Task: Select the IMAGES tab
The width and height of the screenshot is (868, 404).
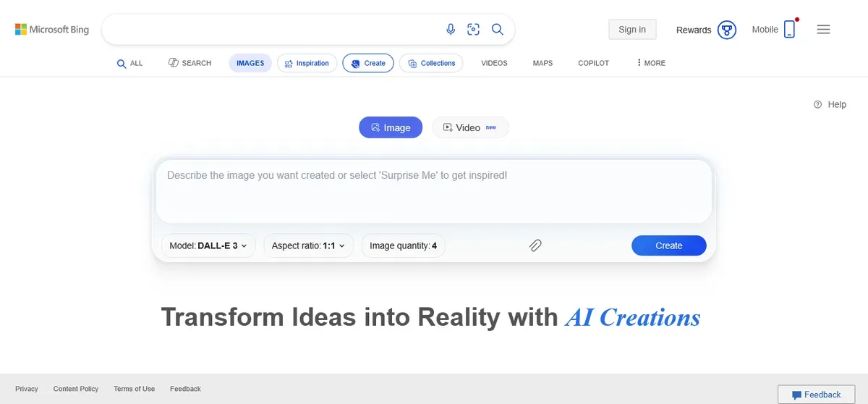Action: pos(250,63)
